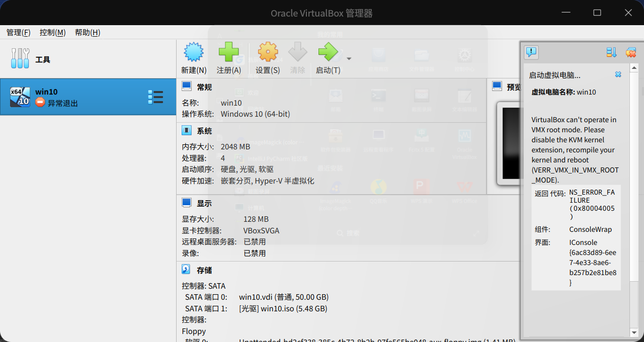Delete all finished notifications icon
This screenshot has width=644, height=342.
630,52
